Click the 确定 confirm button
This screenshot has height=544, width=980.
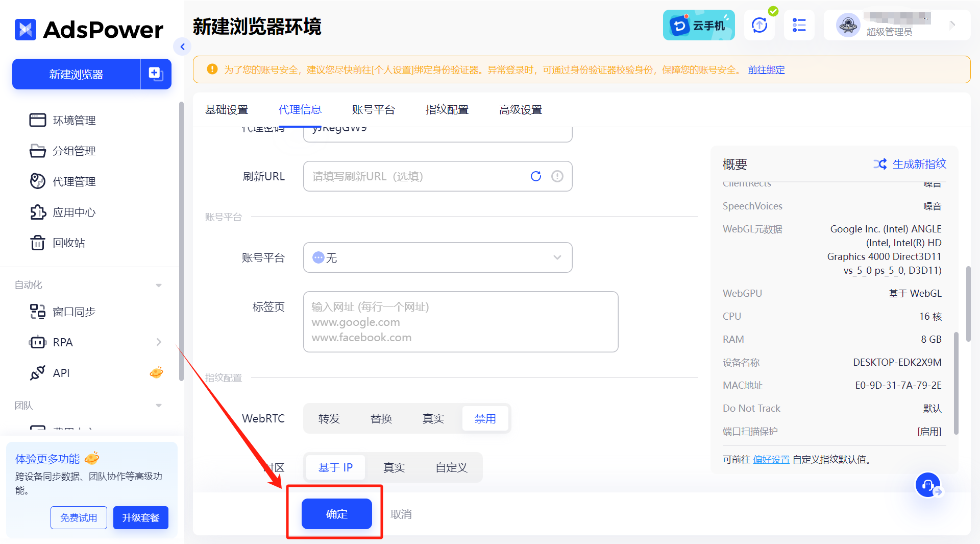coord(336,514)
